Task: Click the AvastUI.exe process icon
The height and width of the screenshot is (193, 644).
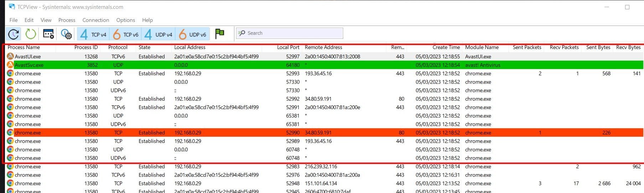Action: [10, 56]
